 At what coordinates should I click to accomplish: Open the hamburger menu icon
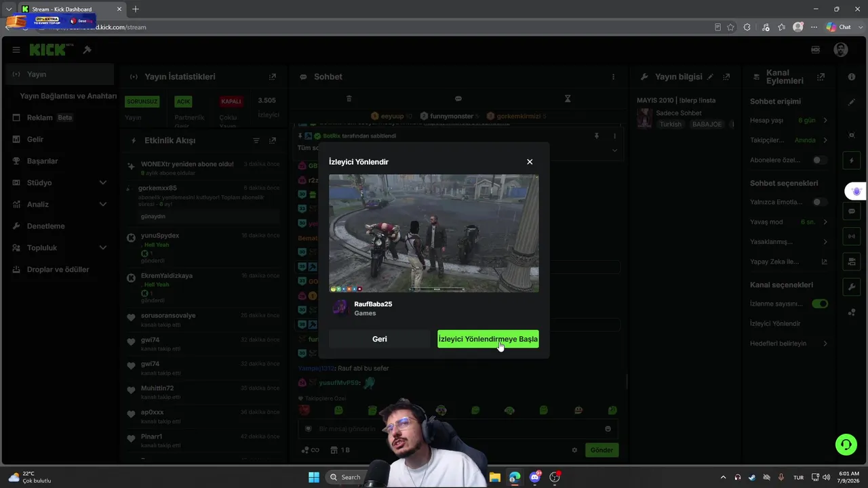coord(16,49)
